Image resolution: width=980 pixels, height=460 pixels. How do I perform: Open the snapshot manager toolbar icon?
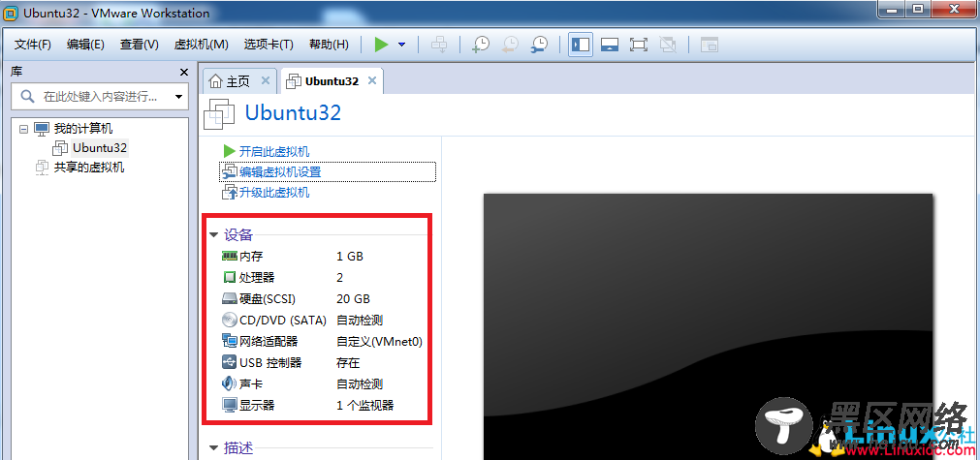point(539,45)
